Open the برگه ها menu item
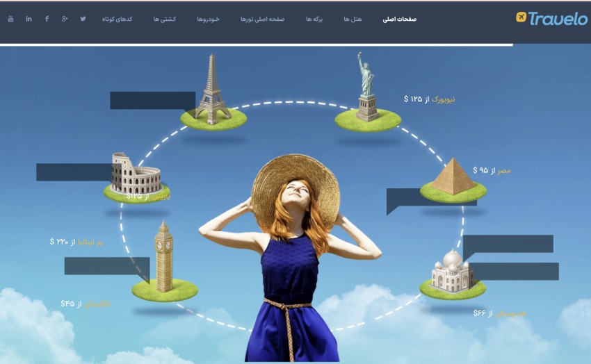 314,19
